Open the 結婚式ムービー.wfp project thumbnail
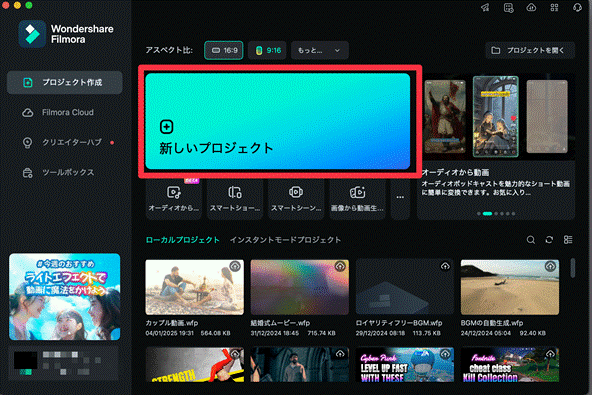The image size is (592, 395). pos(300,287)
